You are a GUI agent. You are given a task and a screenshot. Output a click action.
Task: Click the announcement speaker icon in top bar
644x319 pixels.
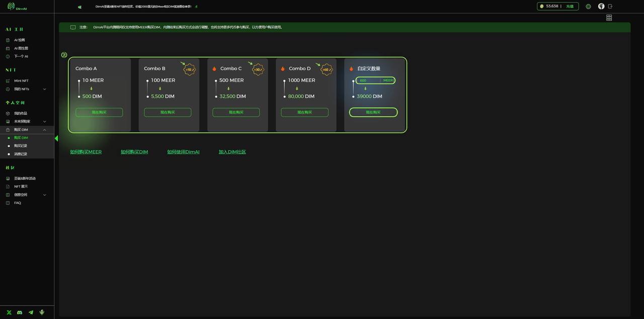pyautogui.click(x=79, y=7)
